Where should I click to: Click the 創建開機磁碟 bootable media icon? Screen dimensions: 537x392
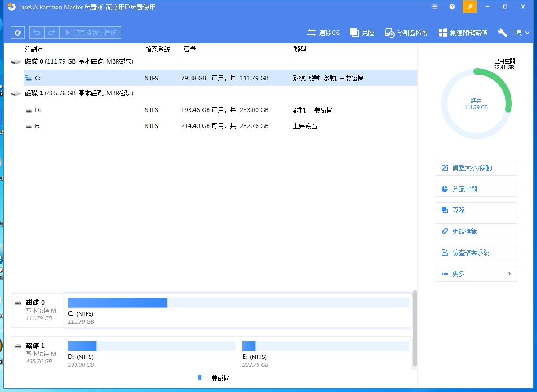tap(462, 32)
